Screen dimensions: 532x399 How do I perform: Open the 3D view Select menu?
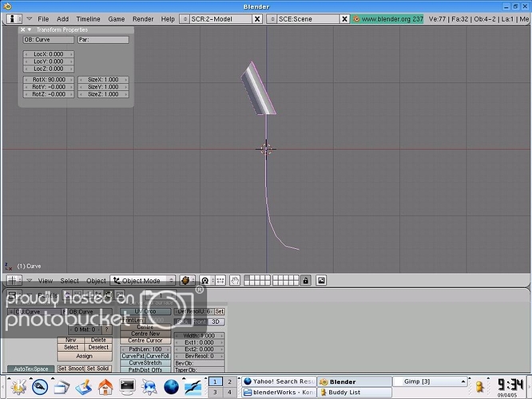pos(69,281)
